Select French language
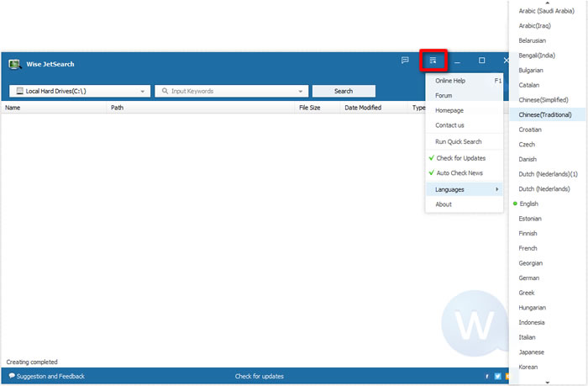Viewport: 588px width, 386px height. click(x=548, y=248)
